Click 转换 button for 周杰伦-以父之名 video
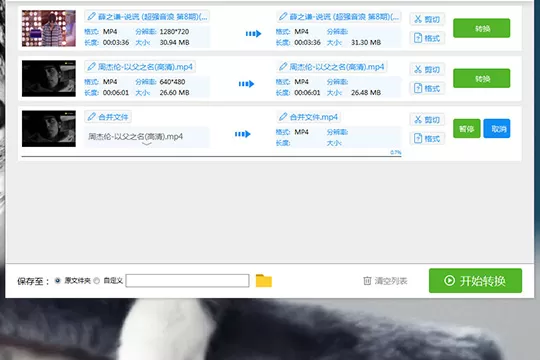The height and width of the screenshot is (360, 540). pyautogui.click(x=481, y=79)
